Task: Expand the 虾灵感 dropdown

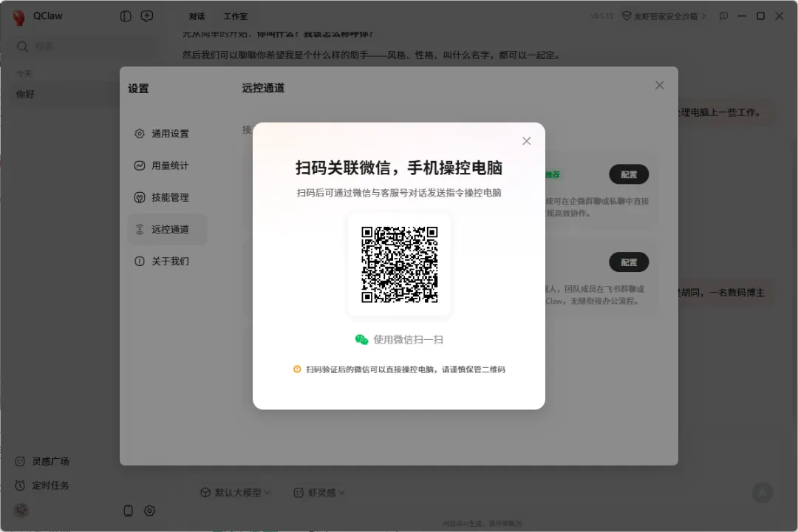Action: pyautogui.click(x=320, y=492)
